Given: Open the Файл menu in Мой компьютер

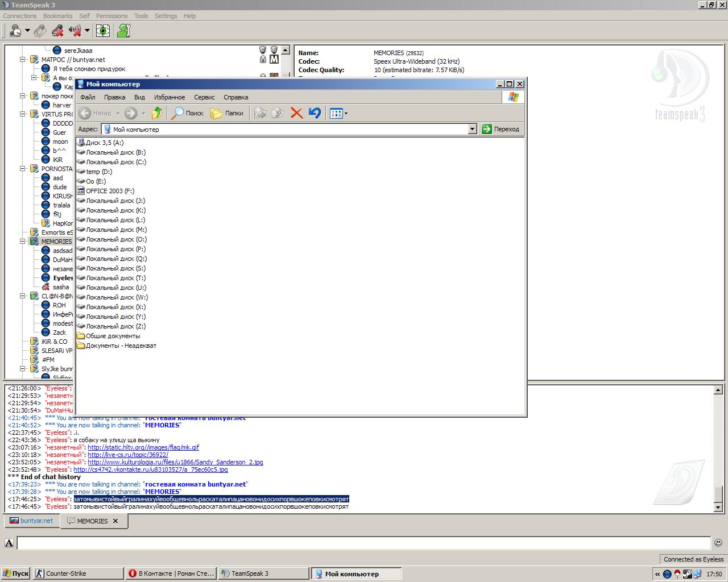Looking at the screenshot, I should point(88,97).
